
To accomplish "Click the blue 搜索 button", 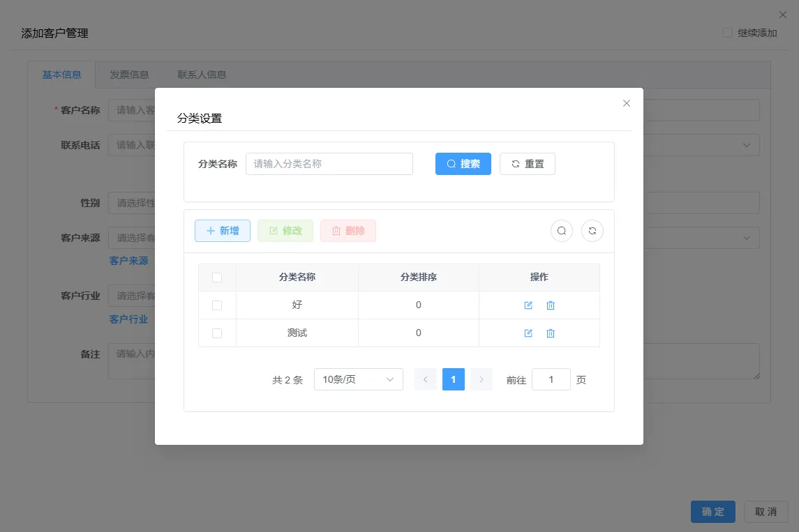I will [463, 164].
